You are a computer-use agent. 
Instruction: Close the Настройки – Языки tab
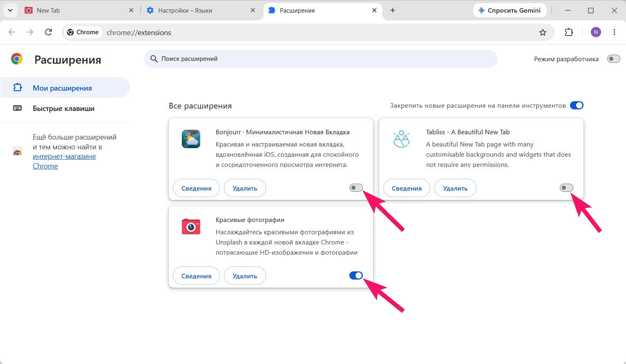point(253,10)
